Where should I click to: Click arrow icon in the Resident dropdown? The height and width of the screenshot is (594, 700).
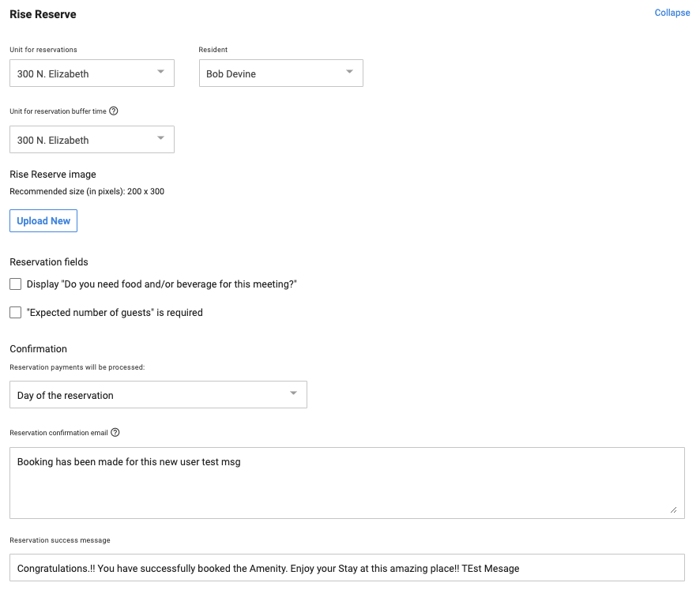pos(350,73)
